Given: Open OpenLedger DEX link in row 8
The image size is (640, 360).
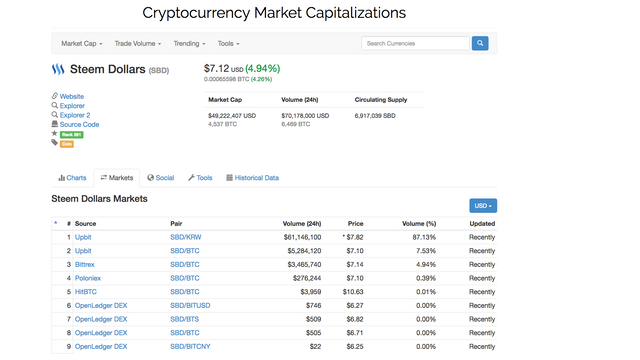Looking at the screenshot, I should click(101, 333).
